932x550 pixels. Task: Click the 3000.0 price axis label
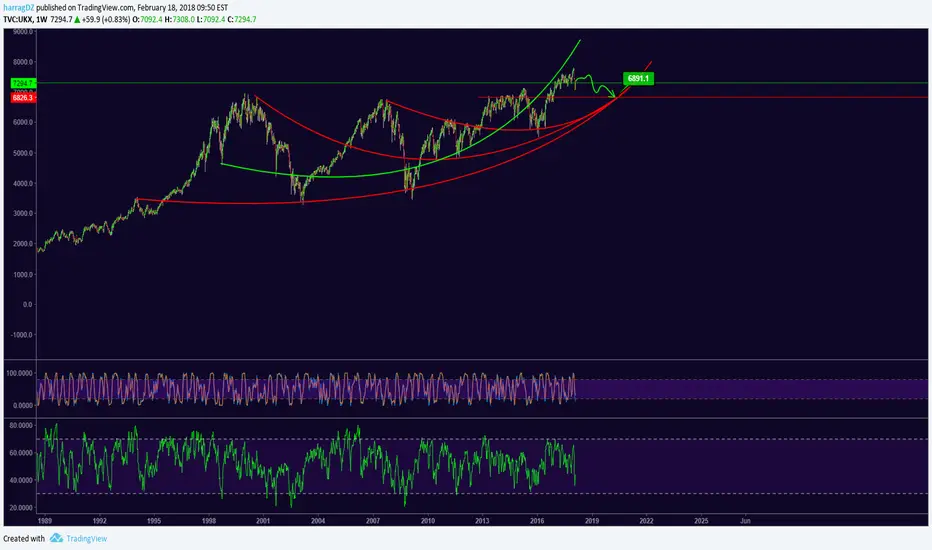[23, 213]
